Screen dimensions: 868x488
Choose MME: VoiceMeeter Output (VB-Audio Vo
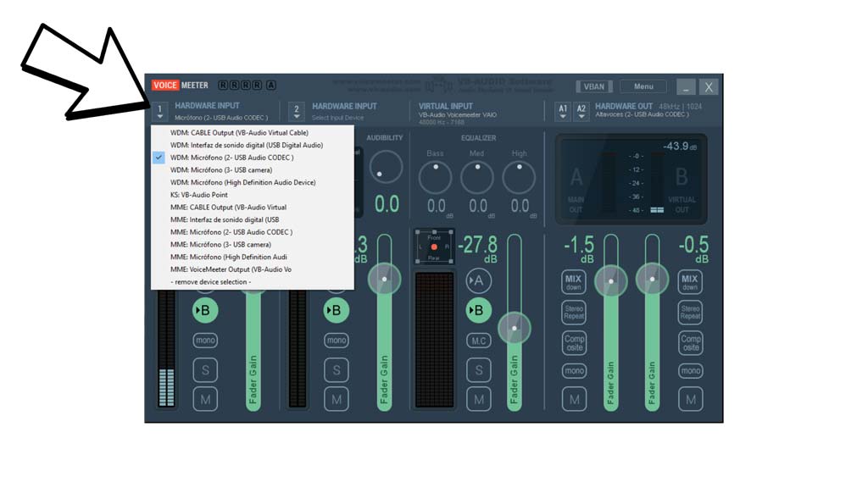[253, 269]
